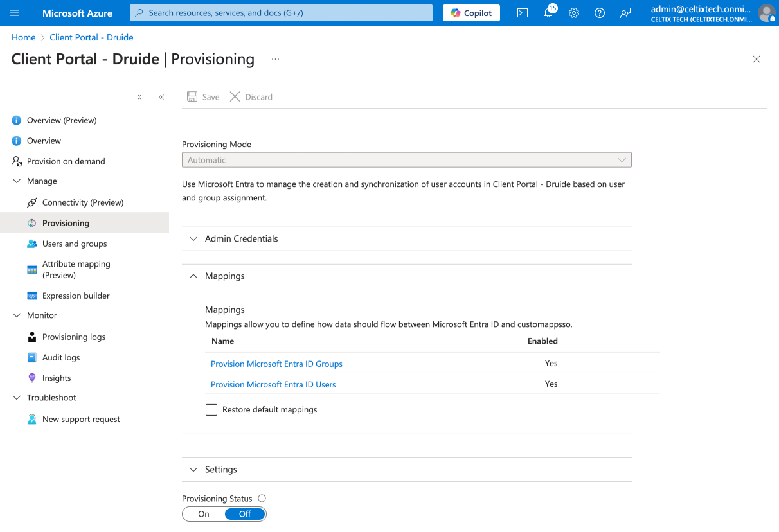Open Provision Microsoft Entra ID Users mapping
The width and height of the screenshot is (779, 532).
273,384
